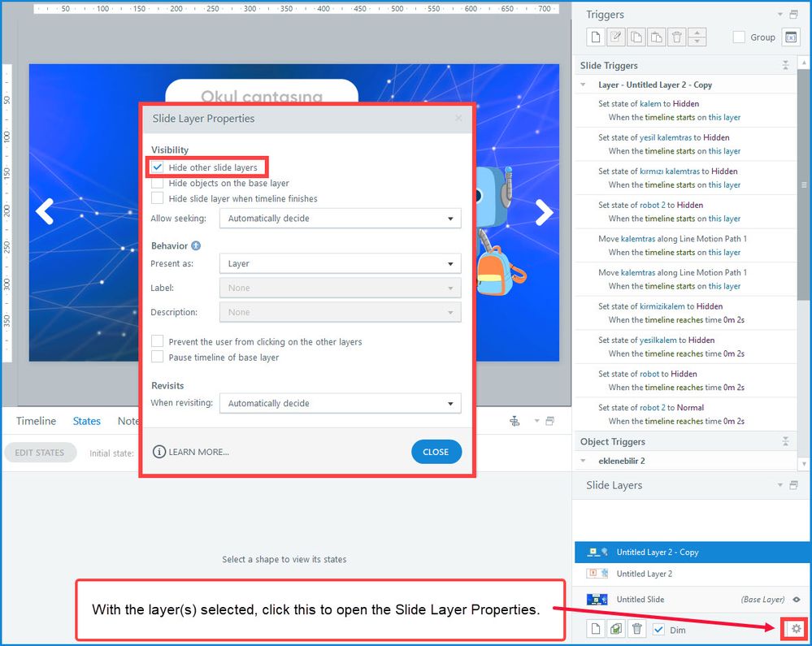The image size is (812, 646).
Task: Select the Untitled Layer 2 layer
Action: [691, 574]
